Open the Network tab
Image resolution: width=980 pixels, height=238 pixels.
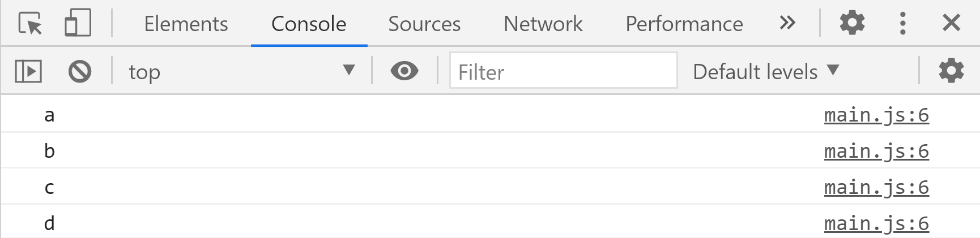[543, 24]
